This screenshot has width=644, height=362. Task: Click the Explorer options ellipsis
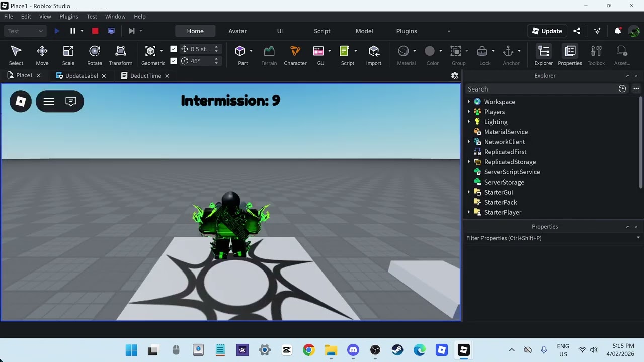coord(636,89)
